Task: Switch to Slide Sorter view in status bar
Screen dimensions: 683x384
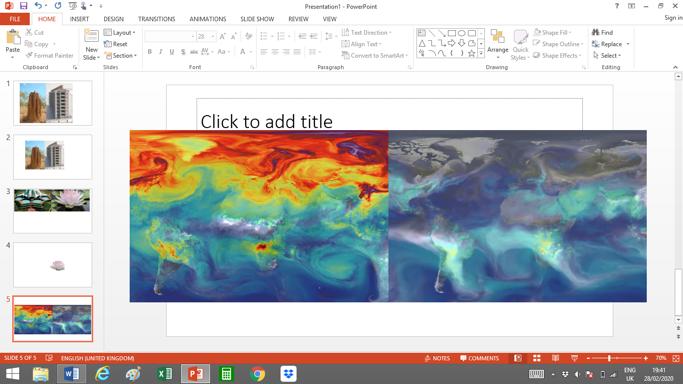Action: (x=537, y=358)
